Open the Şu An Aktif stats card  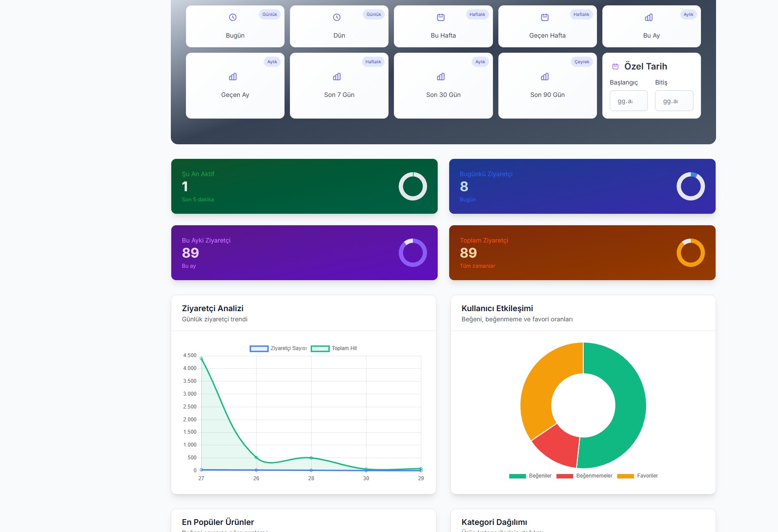(x=304, y=186)
